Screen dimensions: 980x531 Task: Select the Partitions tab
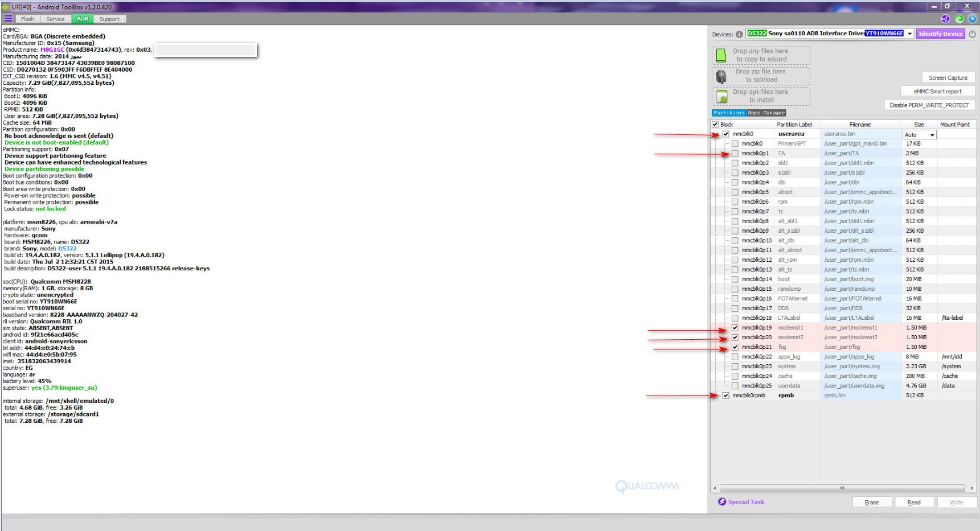pyautogui.click(x=729, y=113)
